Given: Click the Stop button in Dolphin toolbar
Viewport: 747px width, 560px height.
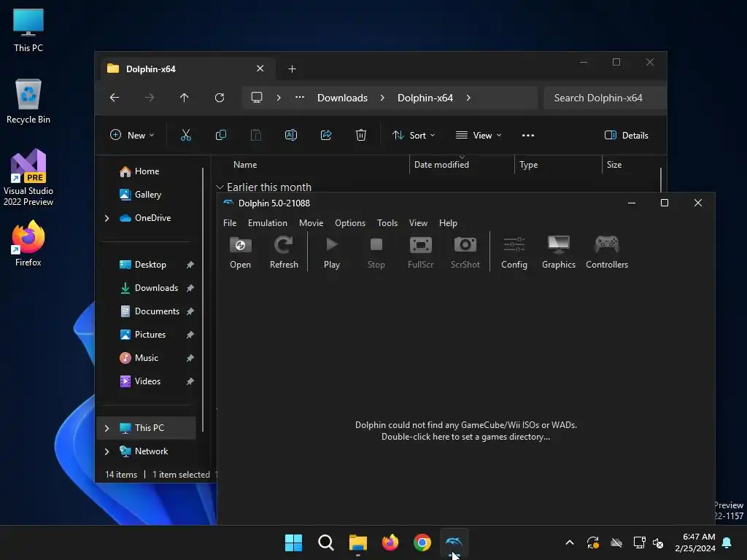Looking at the screenshot, I should point(376,252).
